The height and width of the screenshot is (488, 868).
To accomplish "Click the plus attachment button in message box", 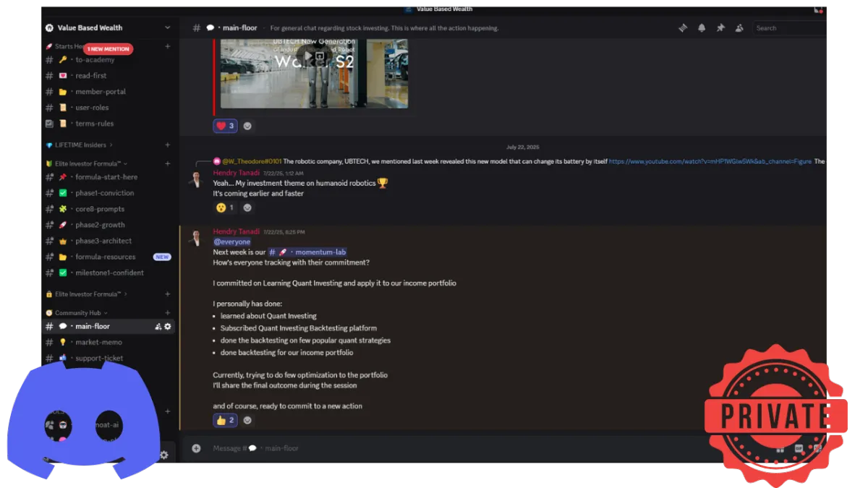I will click(196, 448).
